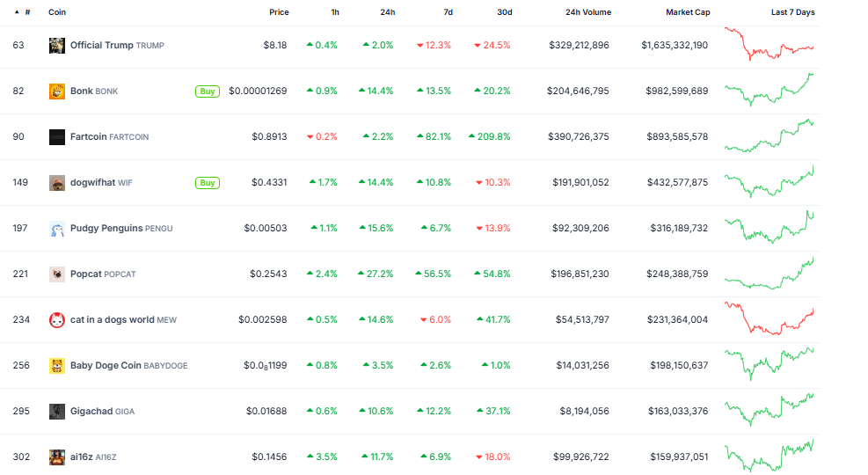The width and height of the screenshot is (868, 475).
Task: Open Official Trump's 7-day sparkline chart
Action: [x=770, y=44]
